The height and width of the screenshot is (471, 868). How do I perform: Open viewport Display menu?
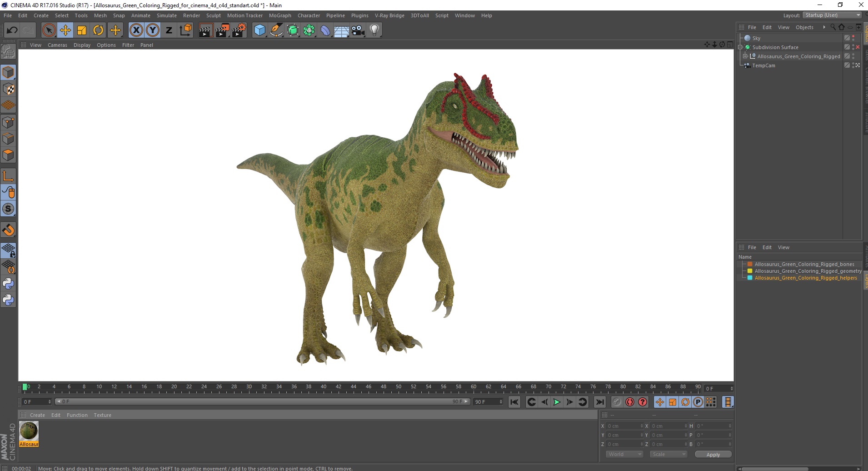[x=82, y=45]
